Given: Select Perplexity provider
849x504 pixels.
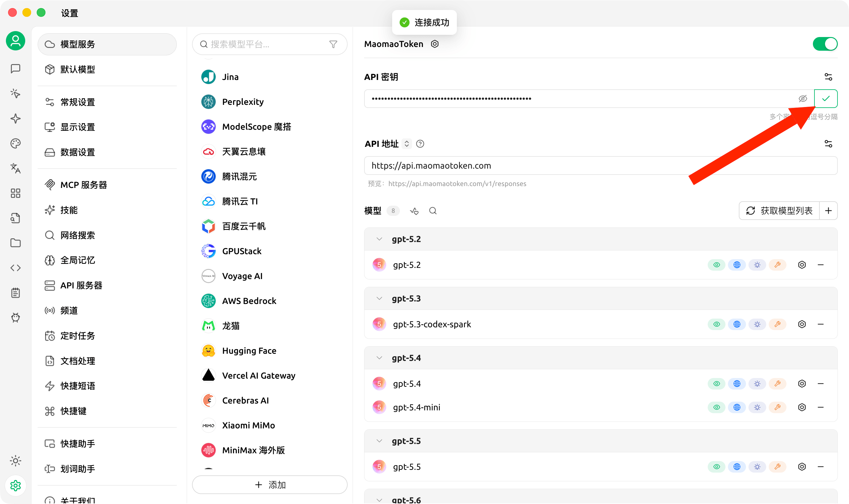Looking at the screenshot, I should click(270, 102).
